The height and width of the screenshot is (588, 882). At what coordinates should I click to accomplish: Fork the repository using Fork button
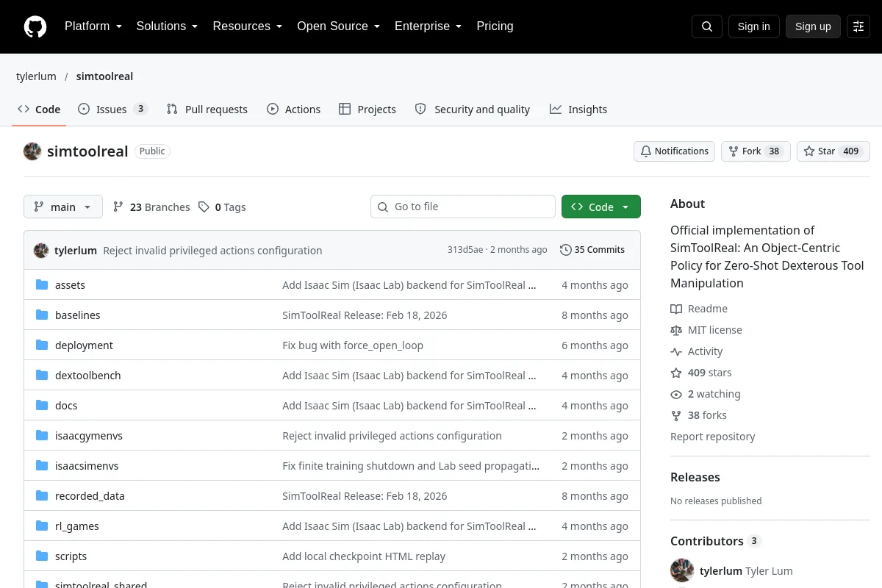(x=756, y=151)
